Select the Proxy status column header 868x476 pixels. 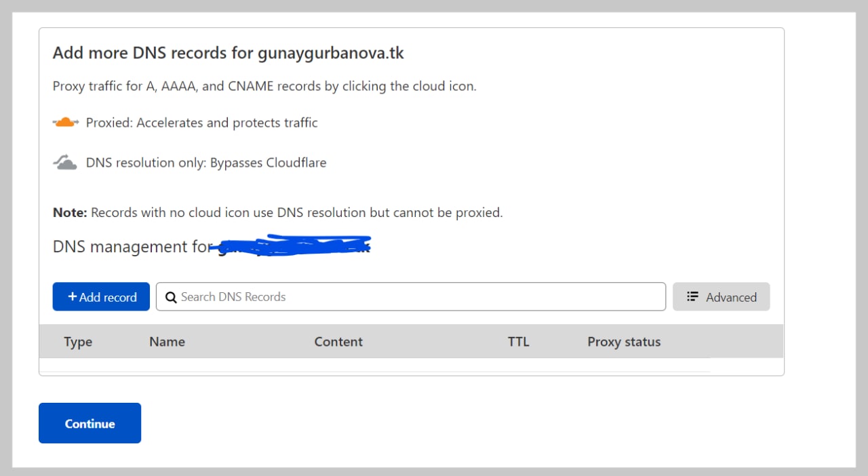[624, 342]
